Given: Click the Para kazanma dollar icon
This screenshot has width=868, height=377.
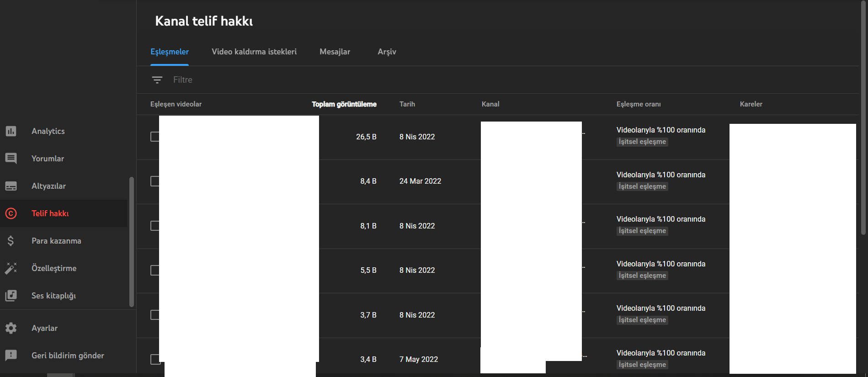Looking at the screenshot, I should (x=11, y=241).
